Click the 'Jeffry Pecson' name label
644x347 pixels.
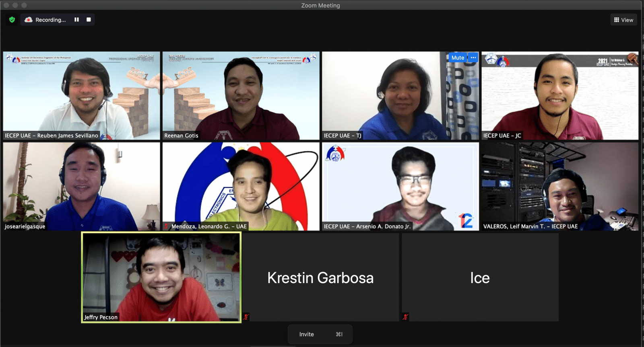(101, 317)
